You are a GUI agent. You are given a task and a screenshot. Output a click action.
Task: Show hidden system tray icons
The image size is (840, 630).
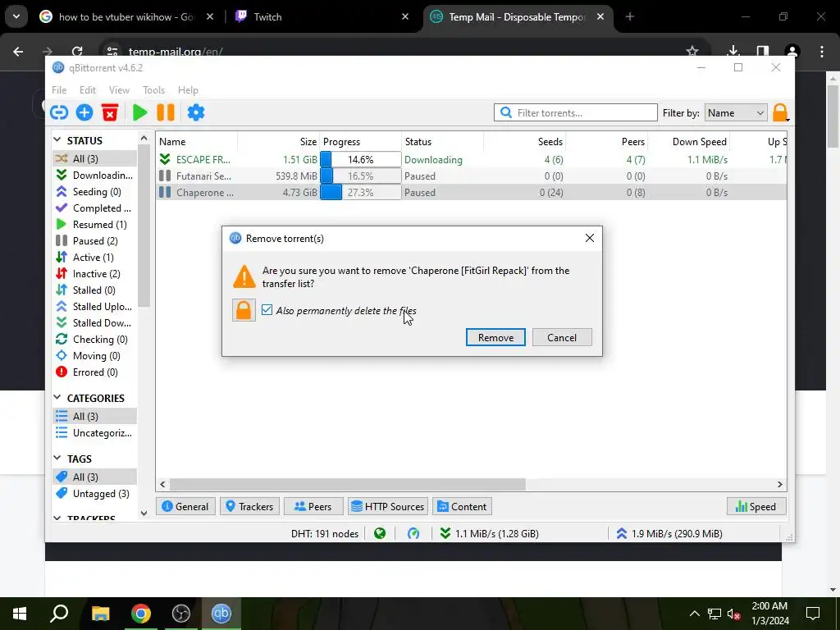[694, 614]
